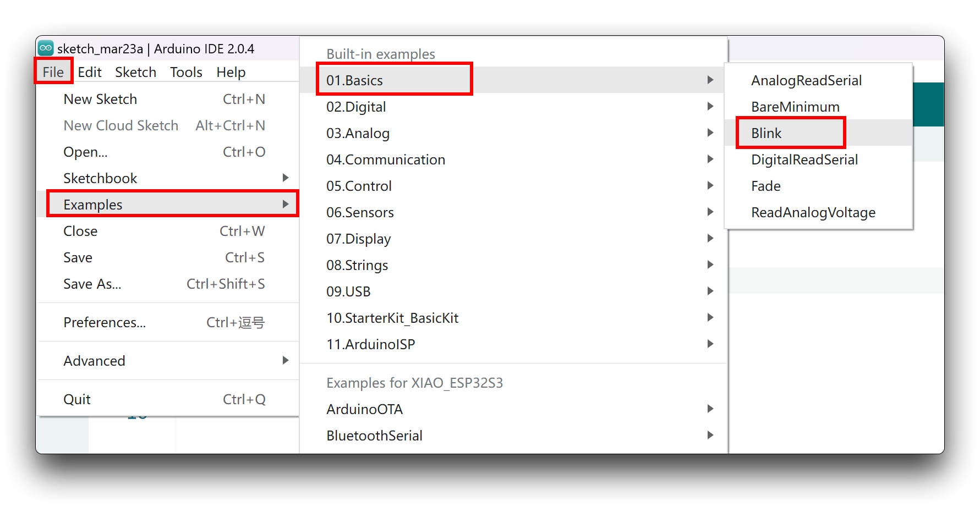Open BluetoothSerial examples submenu
The height and width of the screenshot is (507, 980).
514,436
